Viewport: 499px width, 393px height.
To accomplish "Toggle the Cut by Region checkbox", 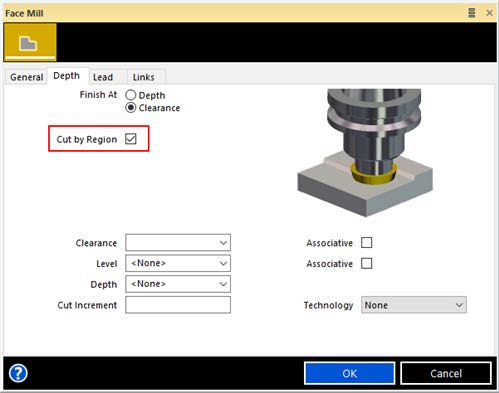I will [x=131, y=139].
